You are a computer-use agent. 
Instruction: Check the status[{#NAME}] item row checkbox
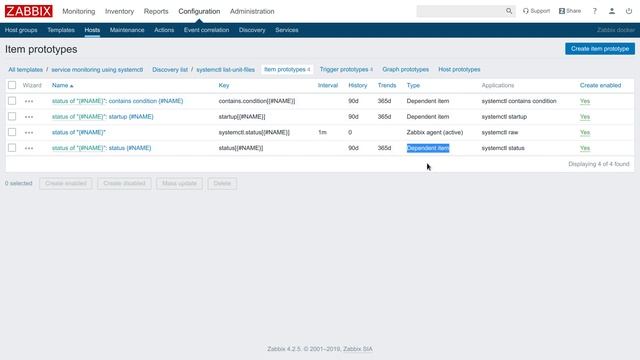12,148
